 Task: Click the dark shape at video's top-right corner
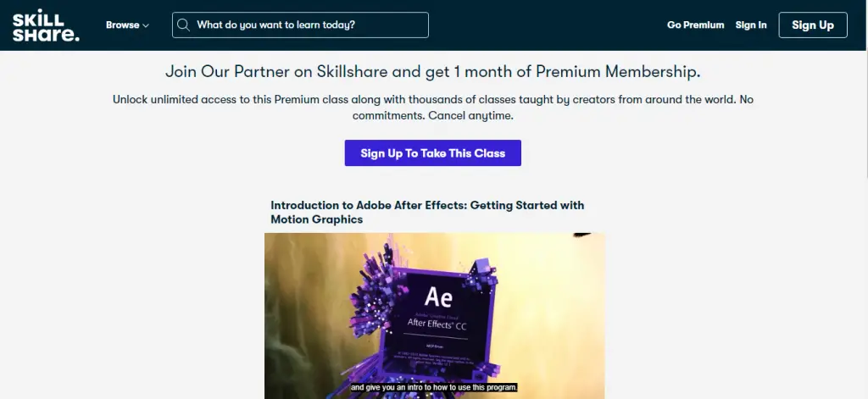click(582, 236)
